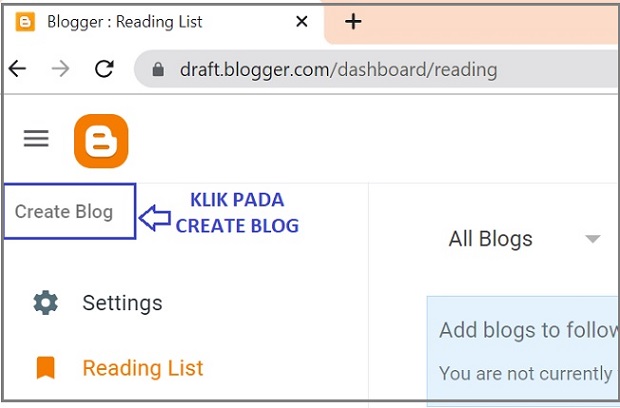Screen dimensions: 620x408
Task: Click the blue arrow pointing at Create Blog
Action: (x=154, y=217)
